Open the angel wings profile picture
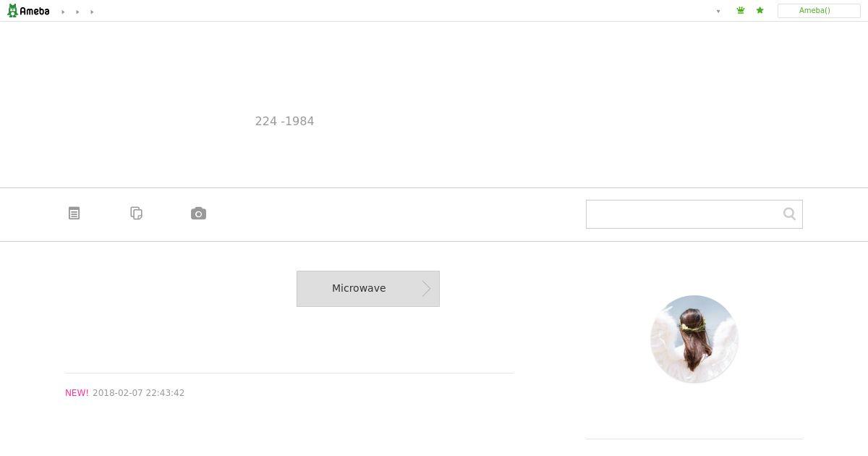This screenshot has width=868, height=456. tap(694, 339)
